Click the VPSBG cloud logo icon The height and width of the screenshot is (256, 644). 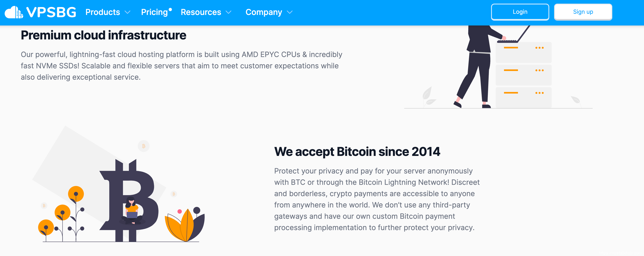click(14, 12)
